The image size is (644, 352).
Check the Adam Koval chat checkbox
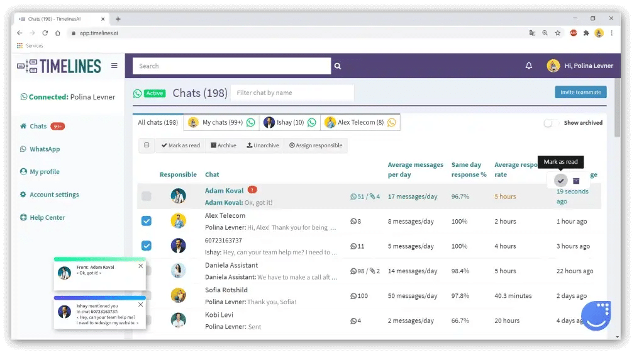coord(147,196)
